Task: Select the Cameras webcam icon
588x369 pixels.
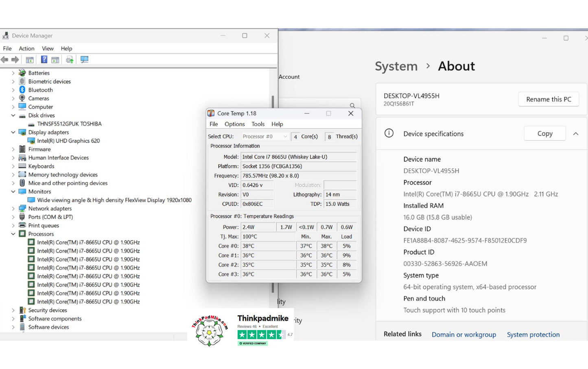Action: [x=22, y=98]
